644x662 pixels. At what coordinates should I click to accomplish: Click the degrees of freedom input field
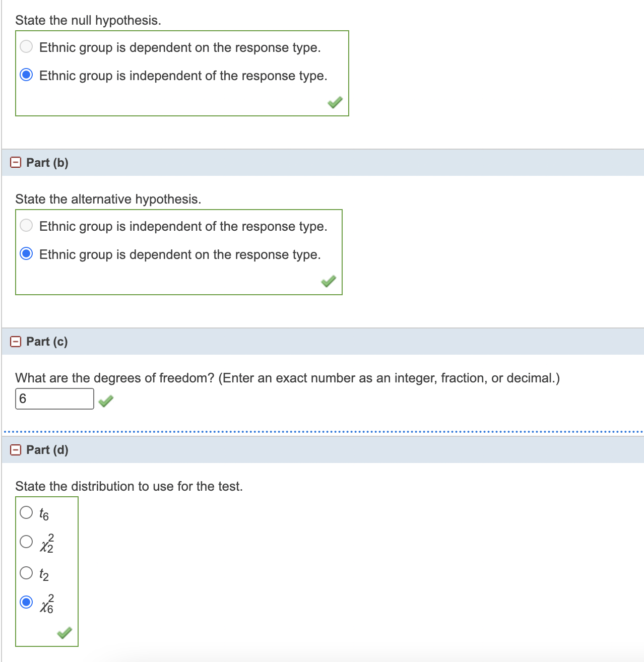tap(54, 399)
